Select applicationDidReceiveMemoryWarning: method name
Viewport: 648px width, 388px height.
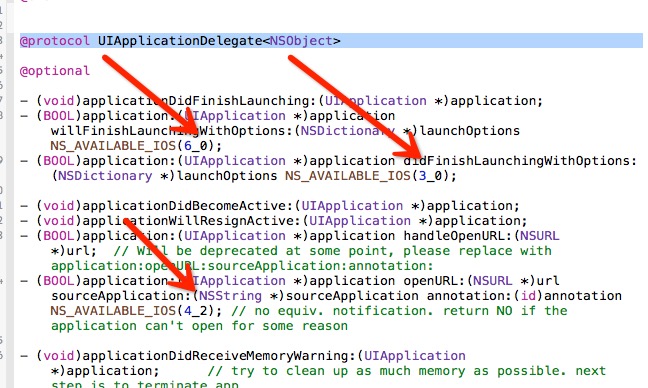(219, 356)
